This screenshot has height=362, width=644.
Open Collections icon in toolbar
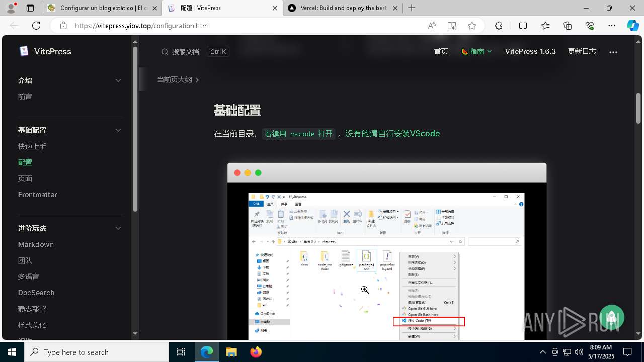(568, 26)
